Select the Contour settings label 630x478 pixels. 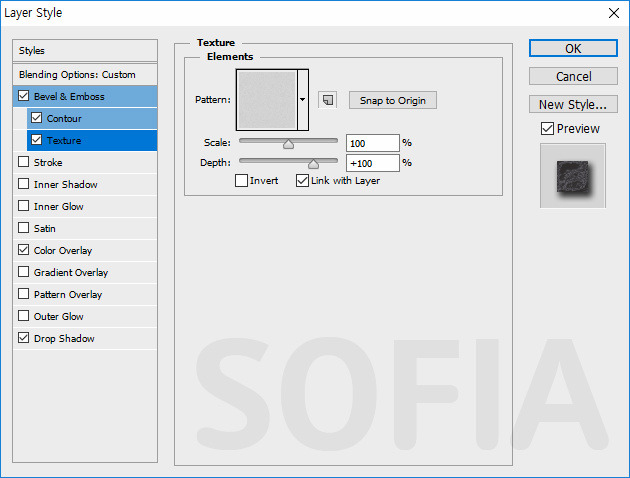pos(64,118)
